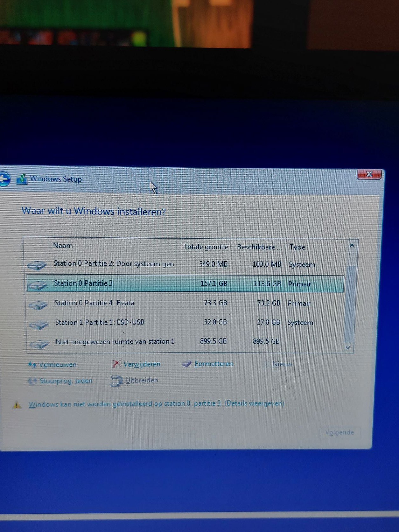Click drive icon for Niet-toegewezen ruimte
The width and height of the screenshot is (399, 532).
(39, 343)
